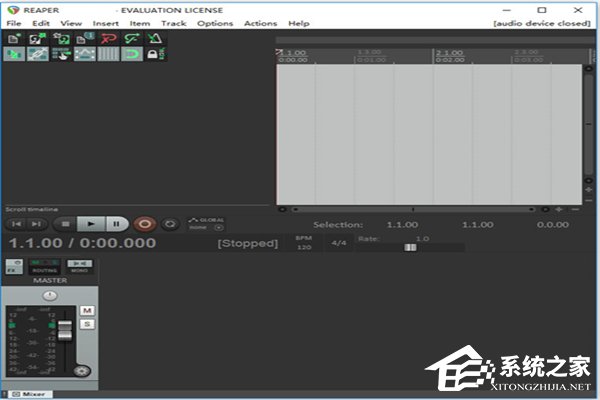Click the Save Project toolbar icon

(61, 39)
